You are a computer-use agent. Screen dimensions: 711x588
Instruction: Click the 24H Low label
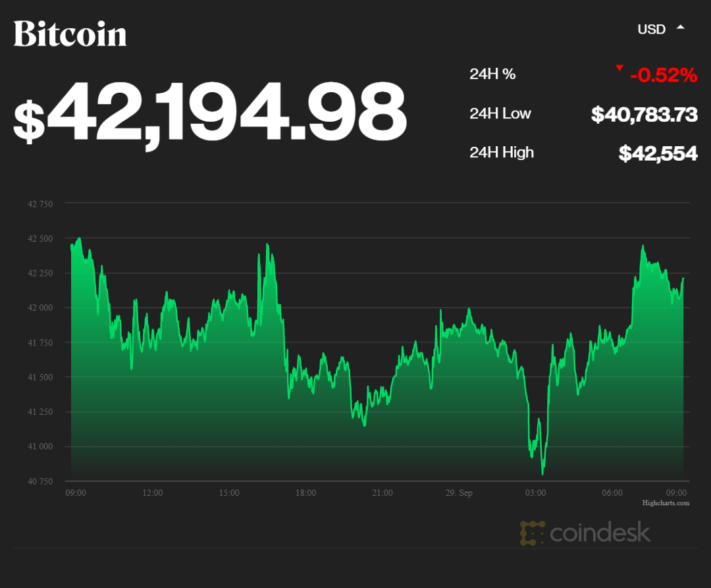point(500,113)
